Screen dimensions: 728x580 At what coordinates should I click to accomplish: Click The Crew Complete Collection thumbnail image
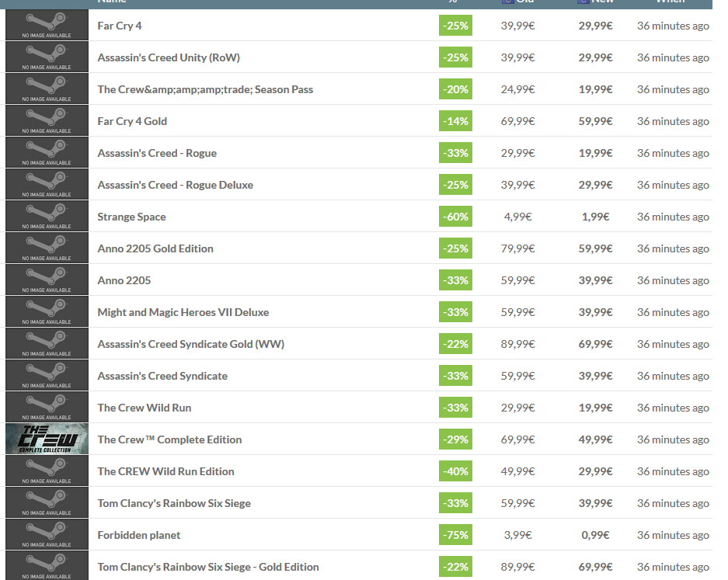[x=47, y=439]
